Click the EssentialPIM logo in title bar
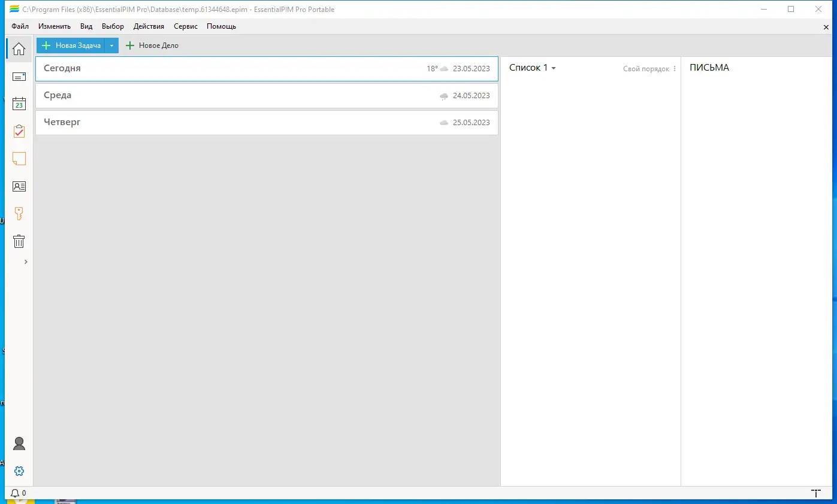Image resolution: width=837 pixels, height=504 pixels. [14, 10]
